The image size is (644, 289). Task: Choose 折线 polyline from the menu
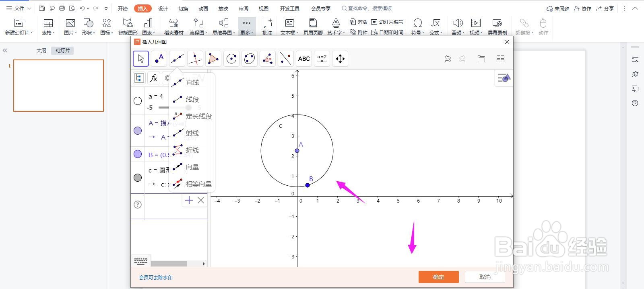pyautogui.click(x=192, y=150)
